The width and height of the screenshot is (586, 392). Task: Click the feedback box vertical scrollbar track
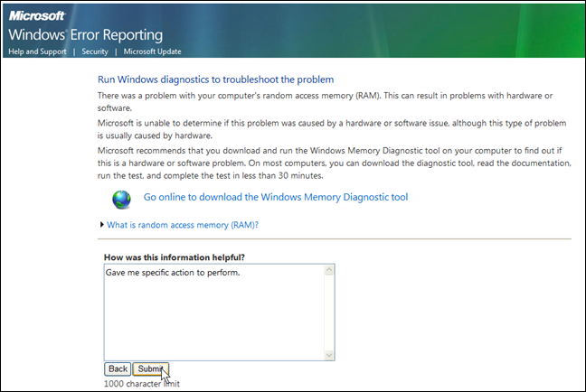click(x=329, y=313)
